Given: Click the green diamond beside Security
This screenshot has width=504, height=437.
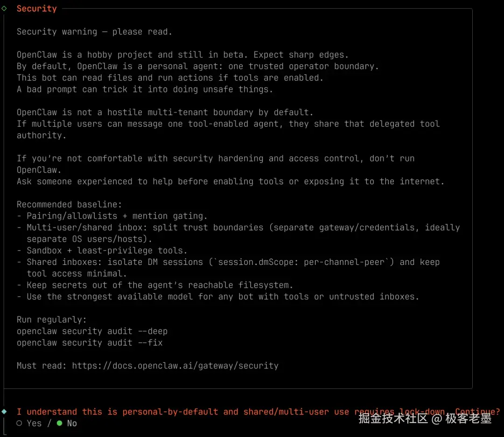Looking at the screenshot, I should tap(4, 9).
